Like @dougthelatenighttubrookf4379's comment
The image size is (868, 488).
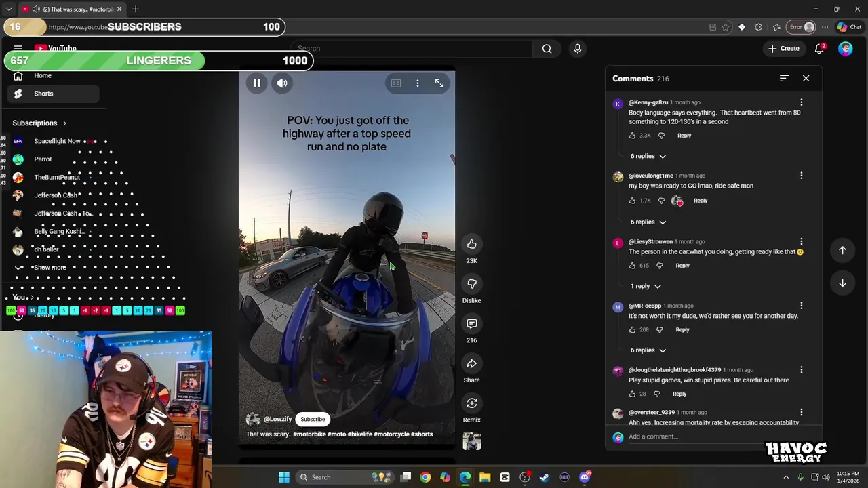(632, 394)
